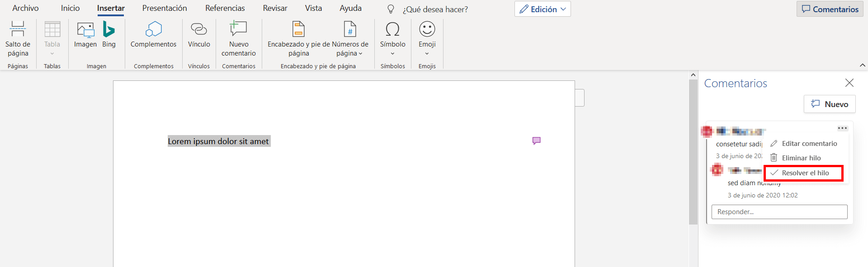The width and height of the screenshot is (868, 267).
Task: Open Complementos add-ins
Action: [x=154, y=35]
